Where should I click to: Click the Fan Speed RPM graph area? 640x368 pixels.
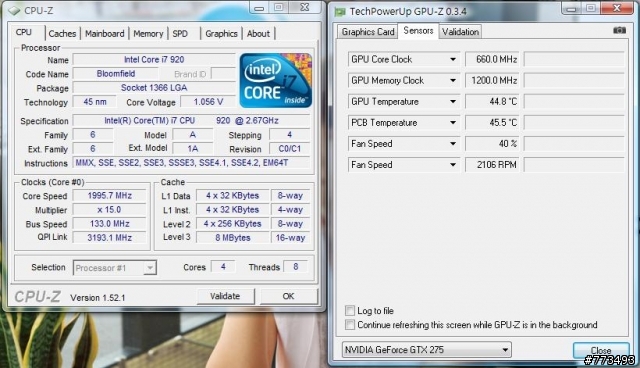(x=574, y=165)
